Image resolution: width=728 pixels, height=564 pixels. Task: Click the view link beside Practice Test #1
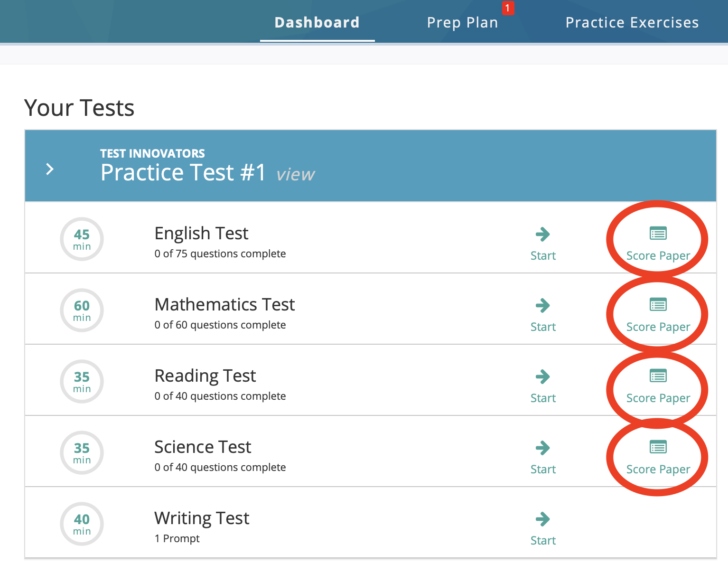coord(295,175)
